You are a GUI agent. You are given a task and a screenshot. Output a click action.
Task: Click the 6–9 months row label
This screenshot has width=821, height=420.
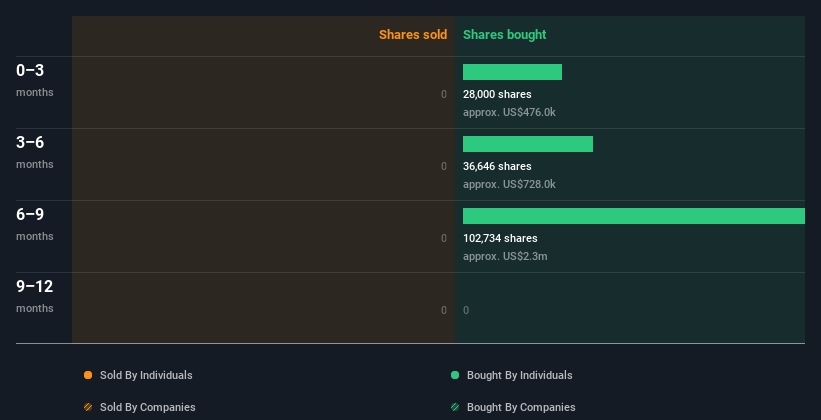(x=35, y=224)
